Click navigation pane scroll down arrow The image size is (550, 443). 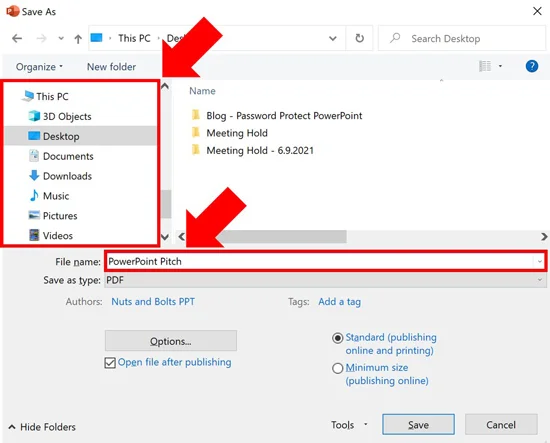165,237
